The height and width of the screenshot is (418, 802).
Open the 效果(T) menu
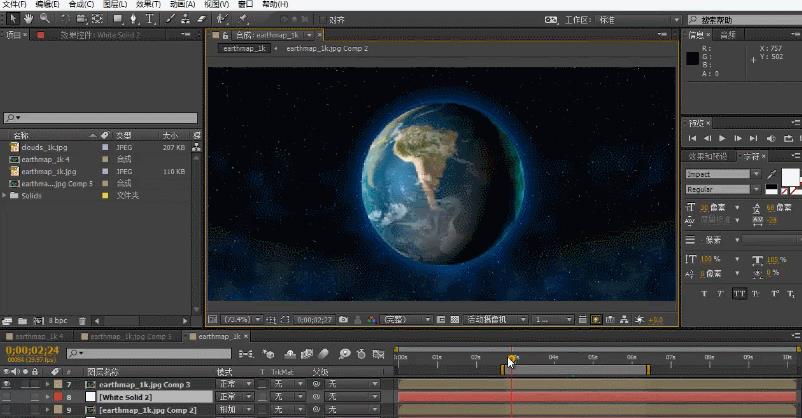pos(148,4)
